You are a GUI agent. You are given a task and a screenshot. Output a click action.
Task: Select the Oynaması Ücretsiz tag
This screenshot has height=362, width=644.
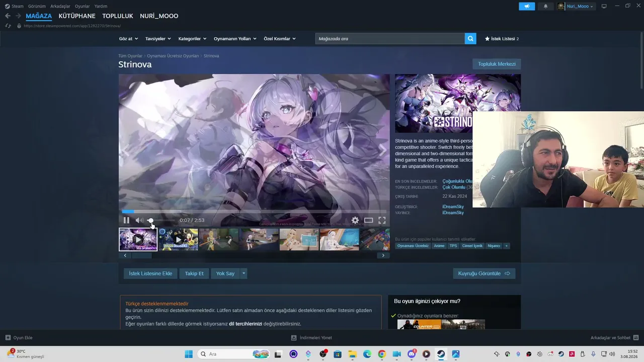coord(413,246)
